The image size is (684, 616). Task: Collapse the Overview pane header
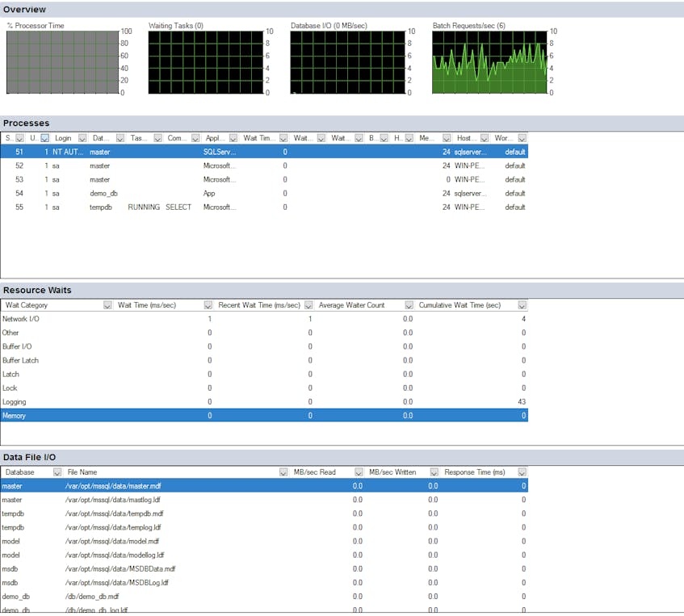click(x=342, y=9)
